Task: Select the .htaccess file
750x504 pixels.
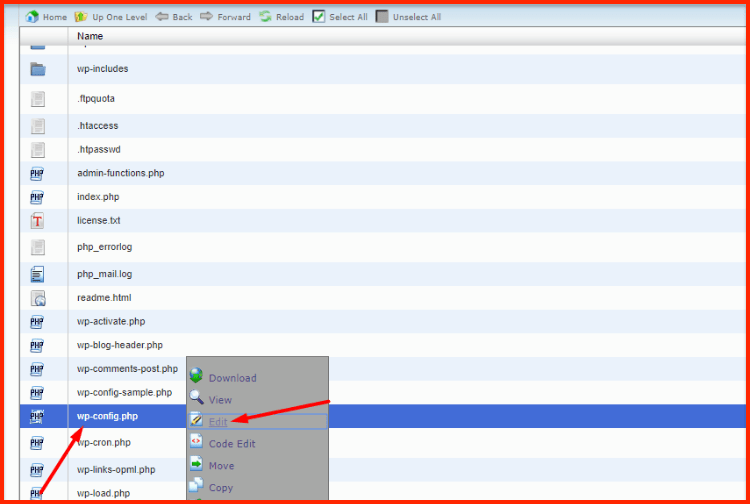Action: click(98, 126)
